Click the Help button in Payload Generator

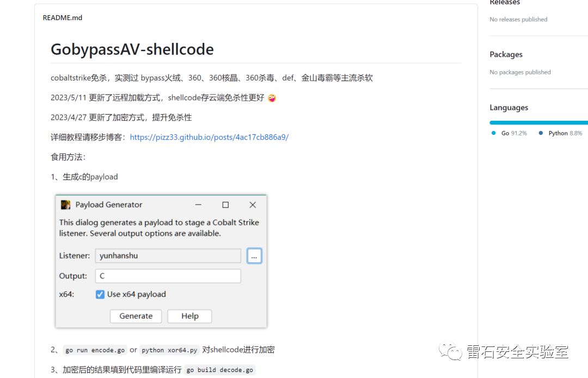point(190,316)
